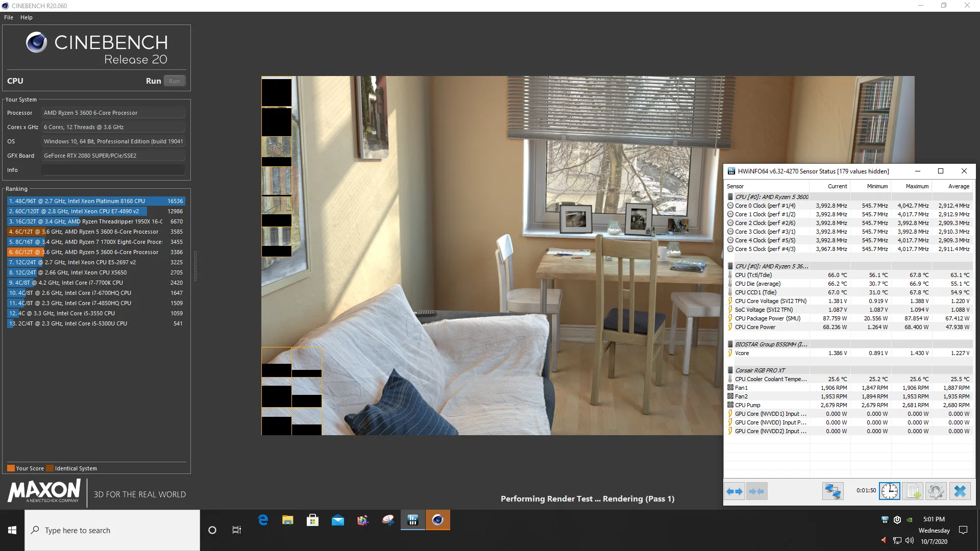Select ranking row Xeon E7-4890 v2
This screenshot has width=980, height=551.
[95, 211]
